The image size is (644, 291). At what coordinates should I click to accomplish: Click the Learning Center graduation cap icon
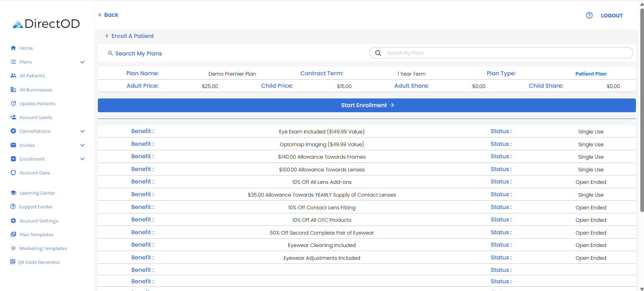[x=13, y=193]
